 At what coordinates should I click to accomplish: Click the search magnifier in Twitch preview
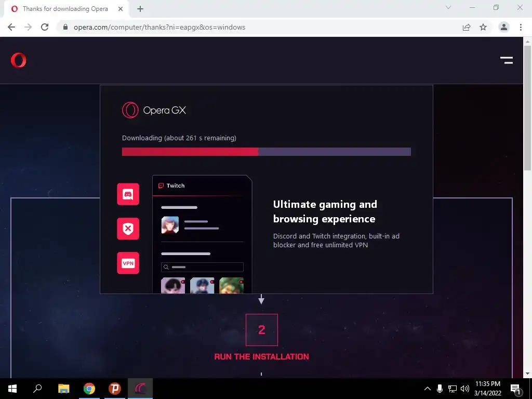coord(166,267)
